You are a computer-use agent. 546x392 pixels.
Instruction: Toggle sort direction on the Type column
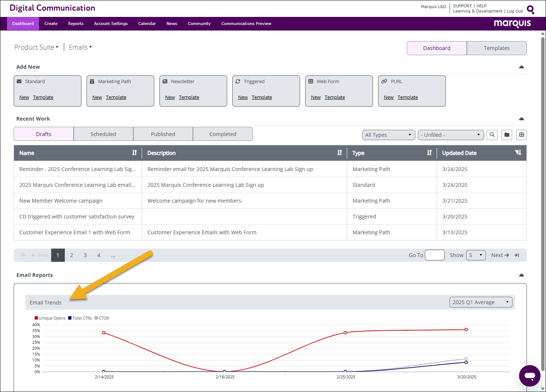click(429, 153)
